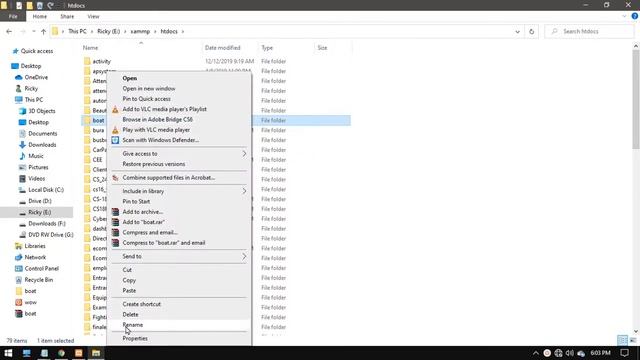
Task: Open the Windows Start menu
Action: pyautogui.click(x=8, y=353)
